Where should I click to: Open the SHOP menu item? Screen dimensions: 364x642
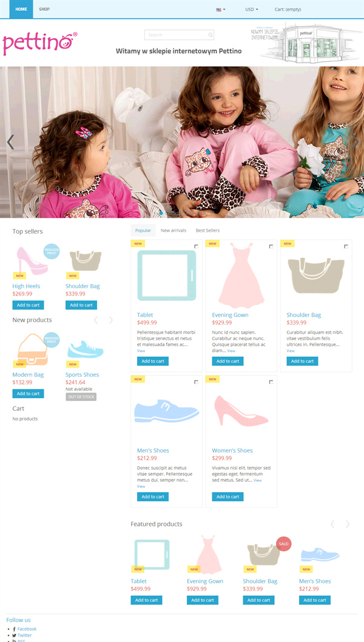tap(44, 9)
